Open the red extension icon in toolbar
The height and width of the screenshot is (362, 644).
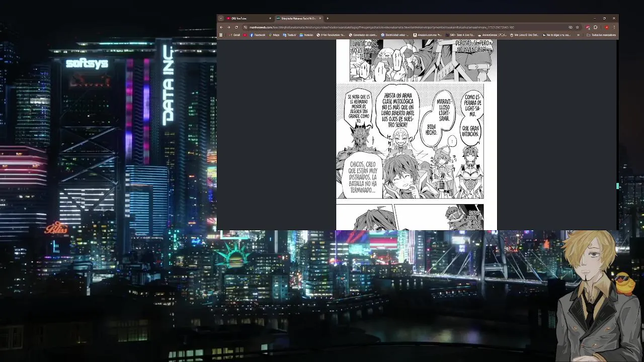(x=588, y=27)
